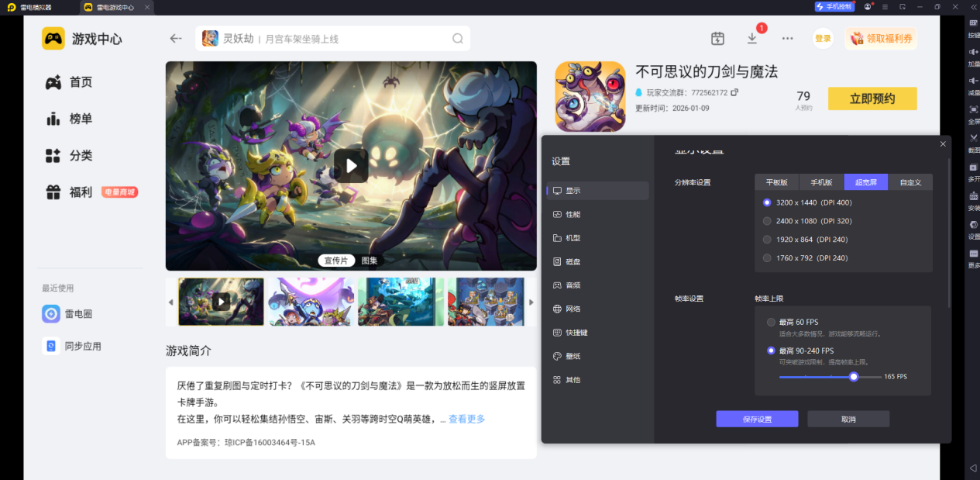The image size is (980, 480).
Task: Open 机型 settings category
Action: [x=598, y=238]
